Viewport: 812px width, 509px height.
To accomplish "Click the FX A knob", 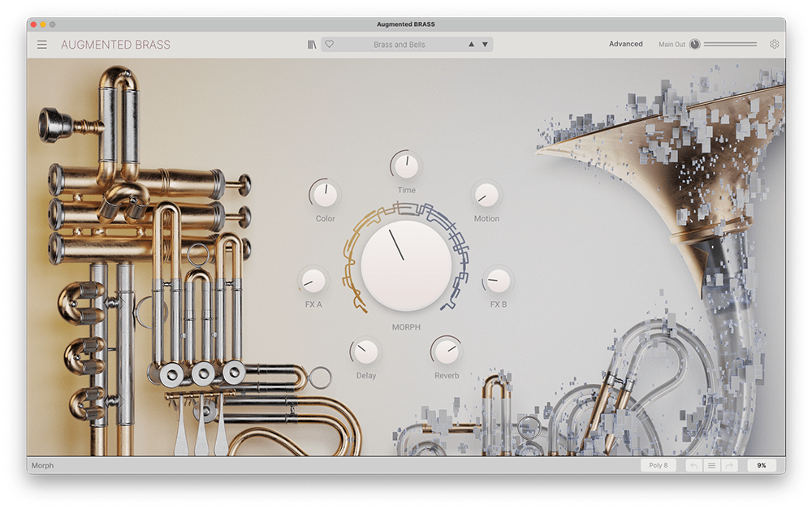I will click(313, 281).
